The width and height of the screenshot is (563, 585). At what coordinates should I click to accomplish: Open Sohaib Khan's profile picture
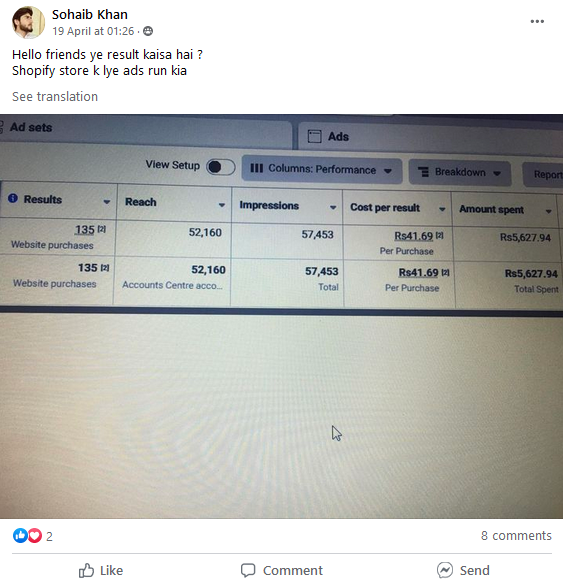28,22
